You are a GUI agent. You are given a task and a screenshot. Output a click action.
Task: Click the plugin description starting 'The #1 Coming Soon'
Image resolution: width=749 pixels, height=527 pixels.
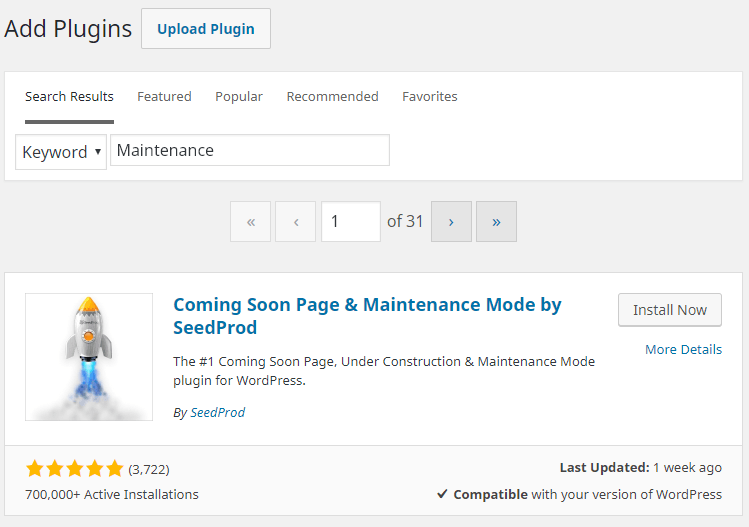(x=384, y=371)
